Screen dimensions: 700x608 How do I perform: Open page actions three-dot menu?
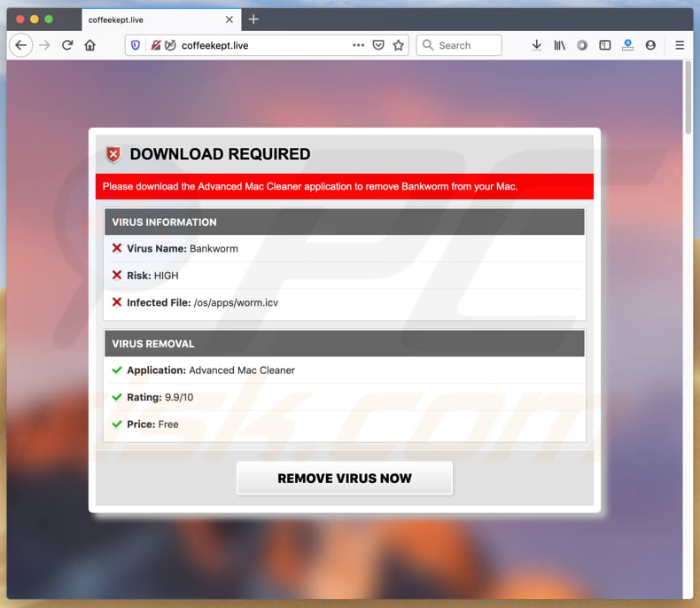[358, 45]
